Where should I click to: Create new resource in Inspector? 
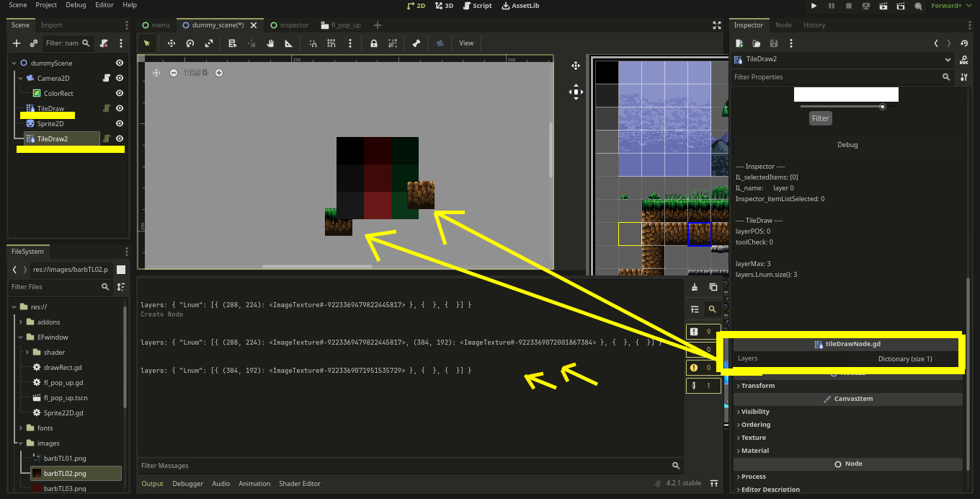(739, 43)
